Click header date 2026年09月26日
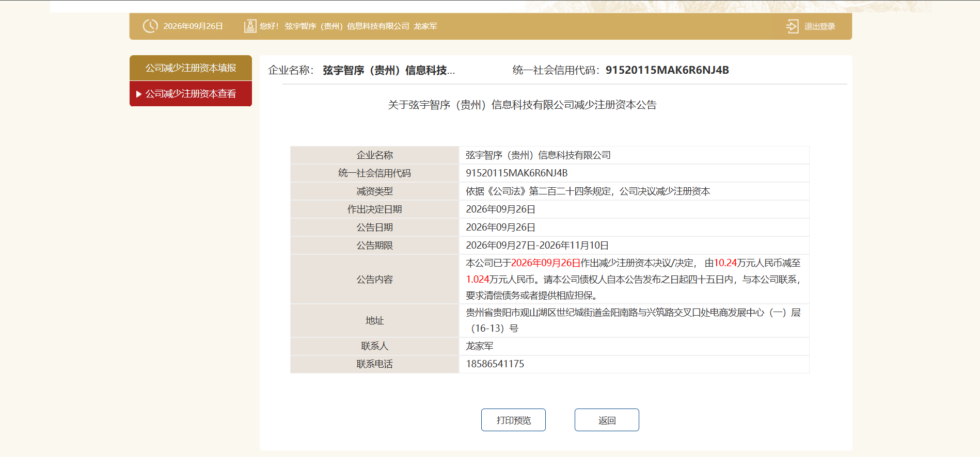Viewport: 980px width, 457px height. [x=193, y=26]
